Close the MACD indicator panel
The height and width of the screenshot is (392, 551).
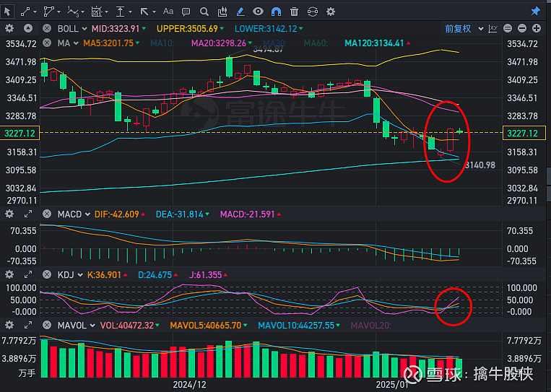coord(47,214)
